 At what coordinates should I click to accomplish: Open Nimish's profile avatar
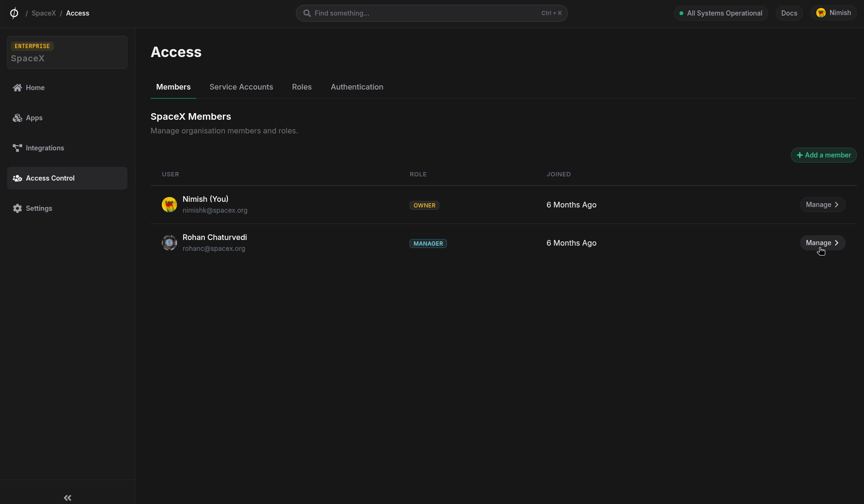click(x=821, y=13)
